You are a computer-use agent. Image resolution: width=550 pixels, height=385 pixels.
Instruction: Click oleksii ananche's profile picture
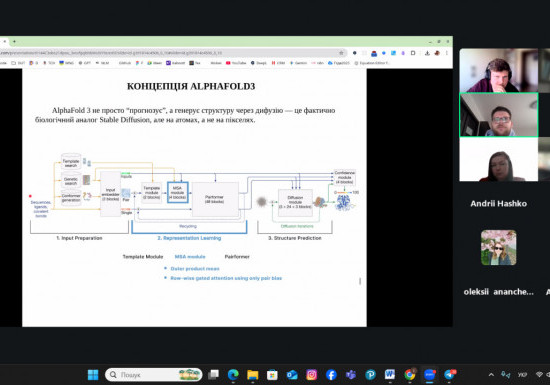point(498,248)
